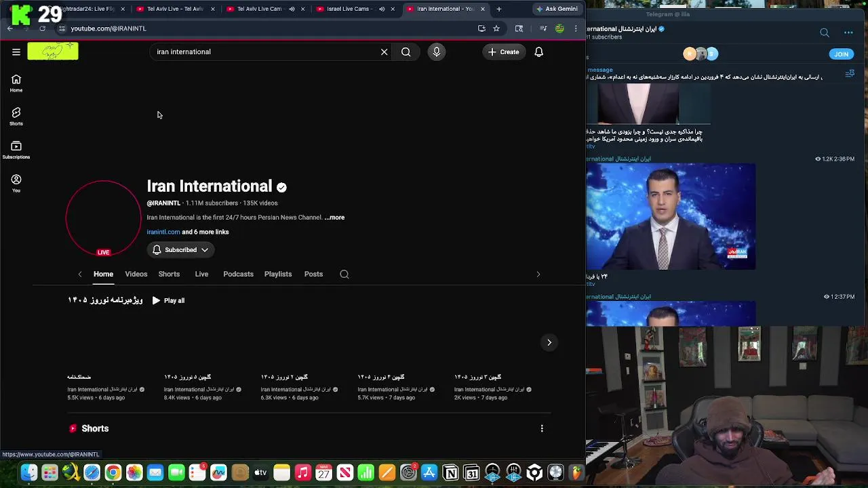Move channel tabs right with chevron arrow
The width and height of the screenshot is (868, 488).
click(x=538, y=274)
